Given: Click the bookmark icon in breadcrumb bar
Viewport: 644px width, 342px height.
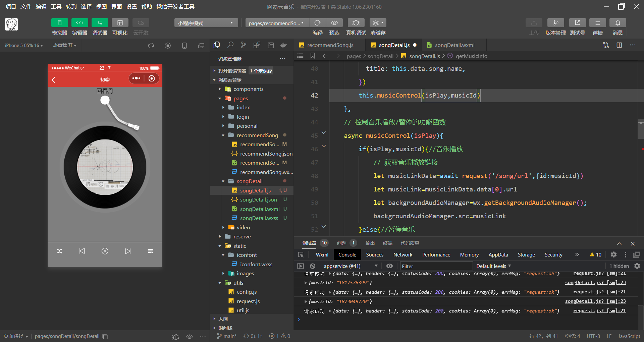Looking at the screenshot, I should pos(313,56).
